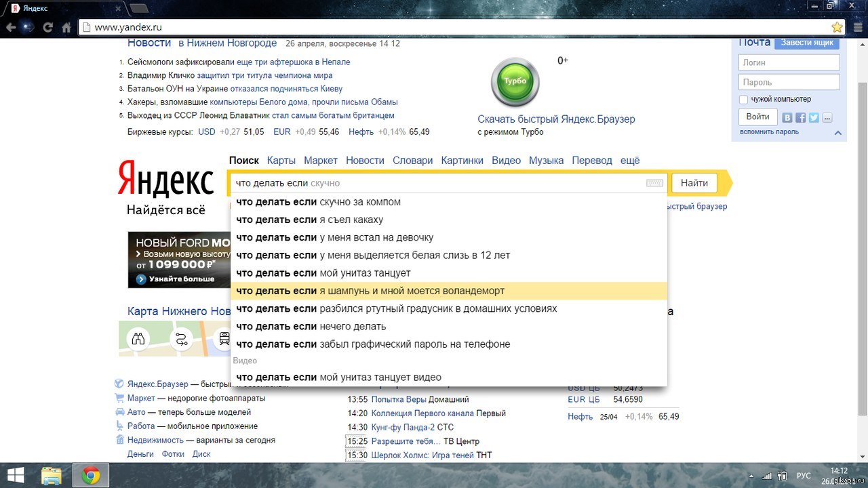Check the network signal tray icon
The image size is (868, 488).
(766, 476)
